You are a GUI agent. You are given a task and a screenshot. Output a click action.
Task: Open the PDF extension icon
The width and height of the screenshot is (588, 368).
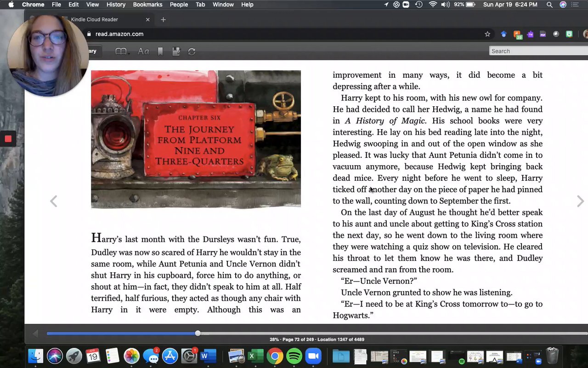543,34
